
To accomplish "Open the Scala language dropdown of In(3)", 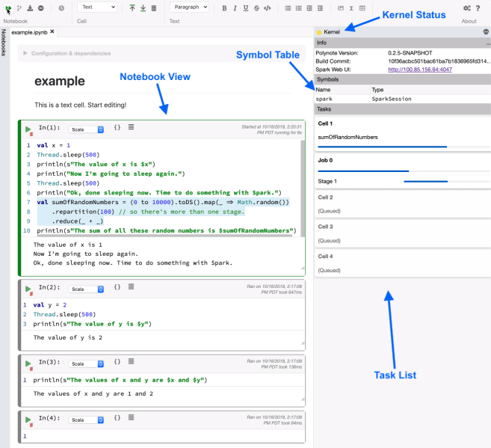I will point(87,363).
